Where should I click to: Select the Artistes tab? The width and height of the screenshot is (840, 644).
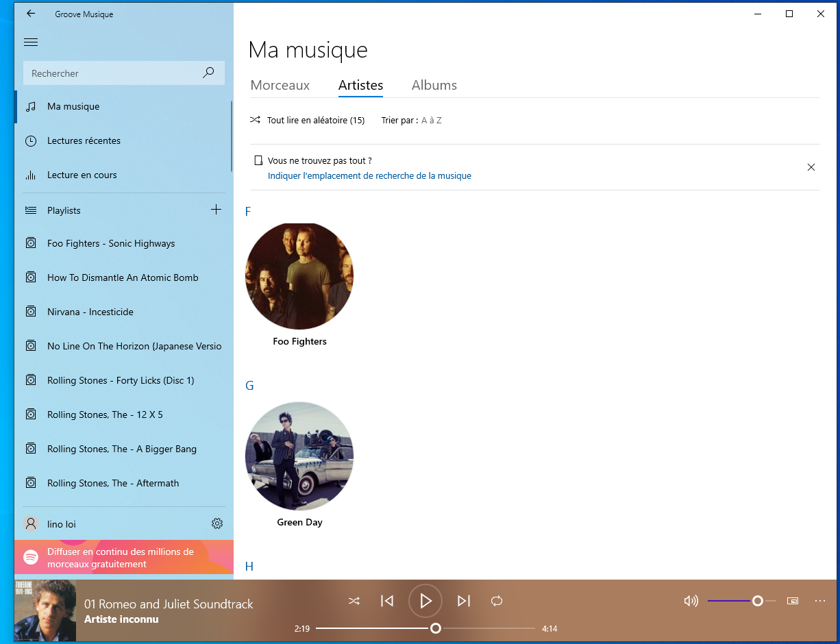(x=360, y=85)
